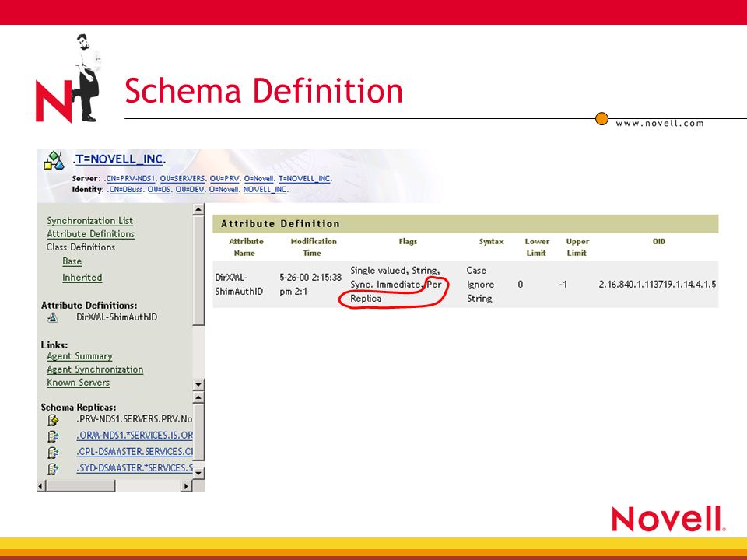Click the www.novell.com text
Image resolution: width=747 pixels, height=560 pixels.
coord(660,124)
